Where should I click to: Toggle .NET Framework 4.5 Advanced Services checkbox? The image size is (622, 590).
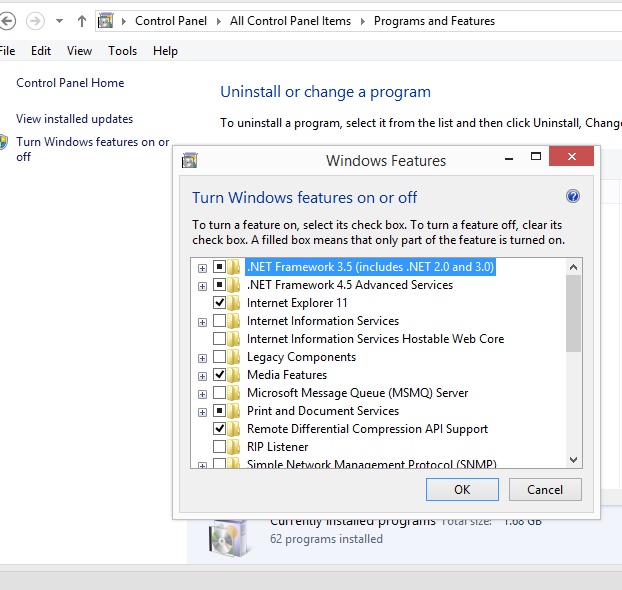tap(219, 284)
